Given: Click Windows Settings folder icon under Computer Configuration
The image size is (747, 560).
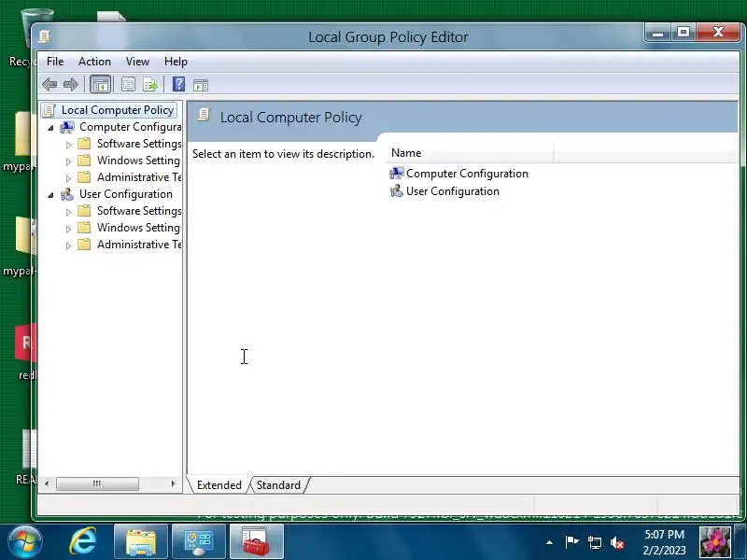Looking at the screenshot, I should pyautogui.click(x=84, y=160).
